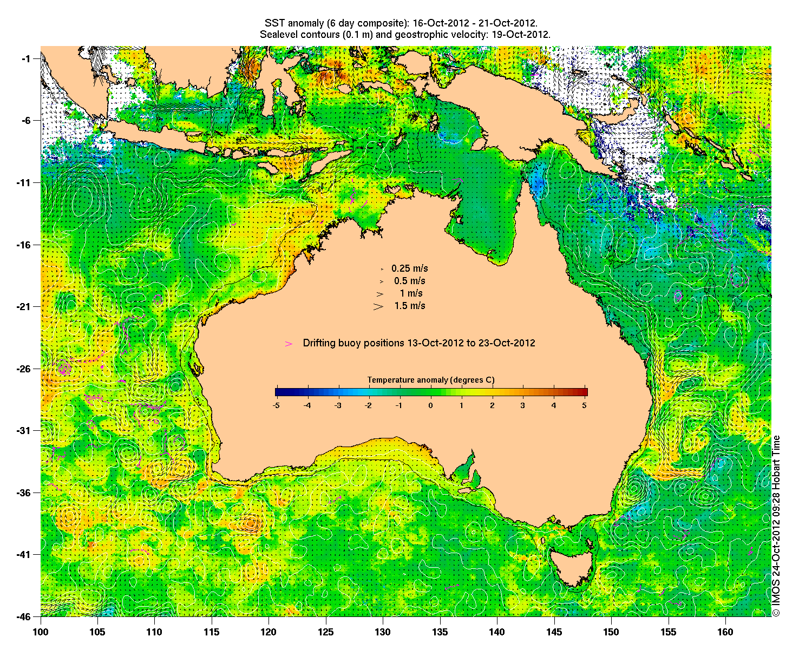Click the "155" longitude axis label
Screen dimensions: 812x663
668,632
